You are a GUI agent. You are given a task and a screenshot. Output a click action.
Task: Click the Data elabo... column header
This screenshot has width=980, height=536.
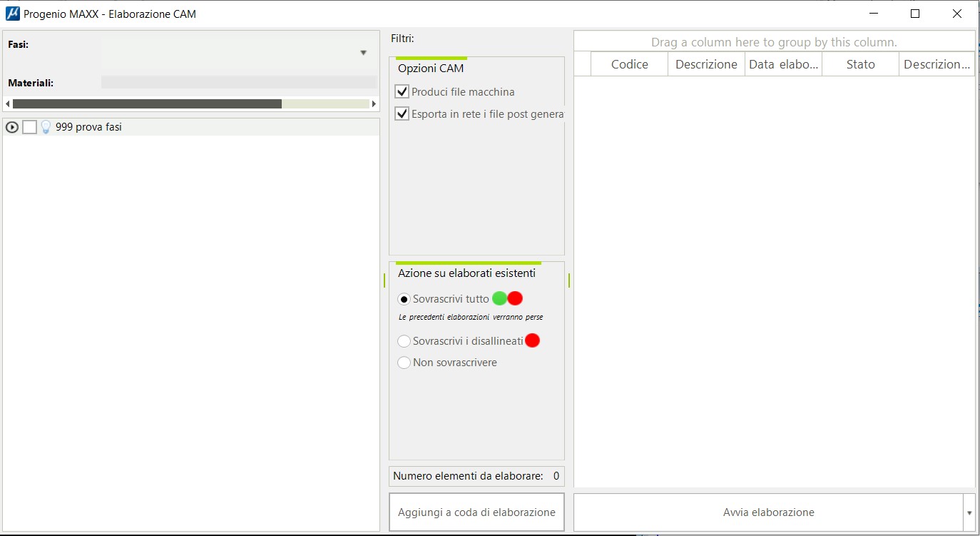[784, 64]
